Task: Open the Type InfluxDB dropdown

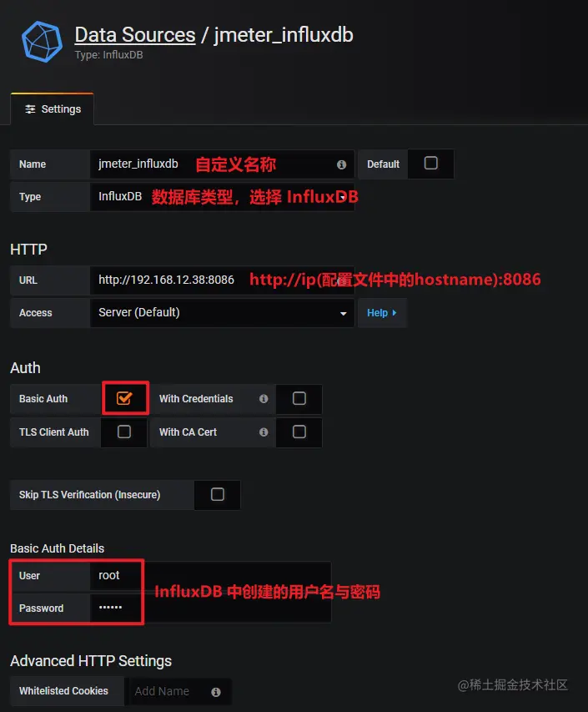Action: (x=223, y=197)
